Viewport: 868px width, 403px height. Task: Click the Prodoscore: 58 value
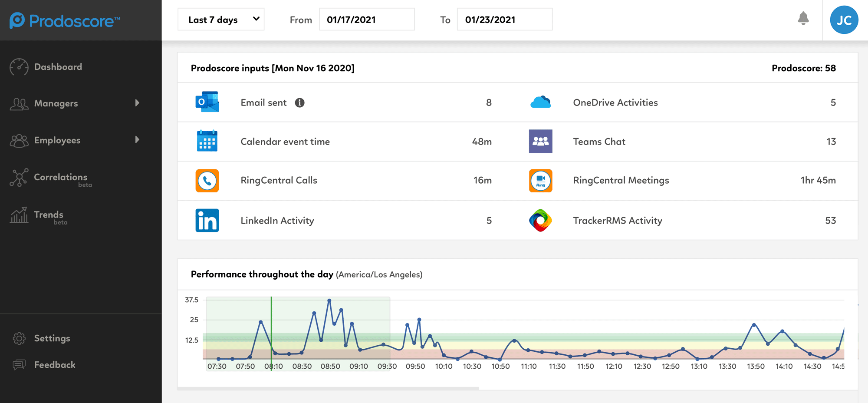pos(804,68)
